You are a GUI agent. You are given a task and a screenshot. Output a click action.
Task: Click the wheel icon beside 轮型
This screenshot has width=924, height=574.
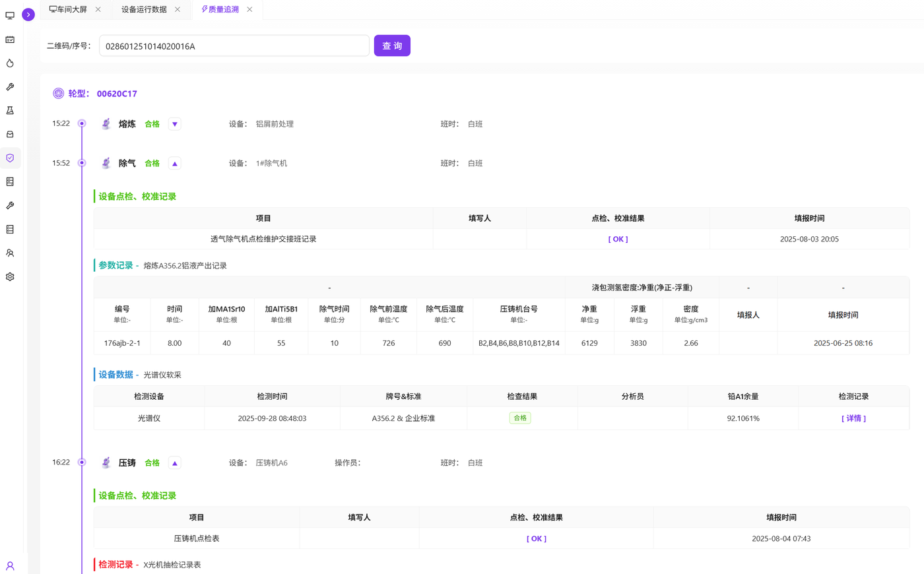59,94
